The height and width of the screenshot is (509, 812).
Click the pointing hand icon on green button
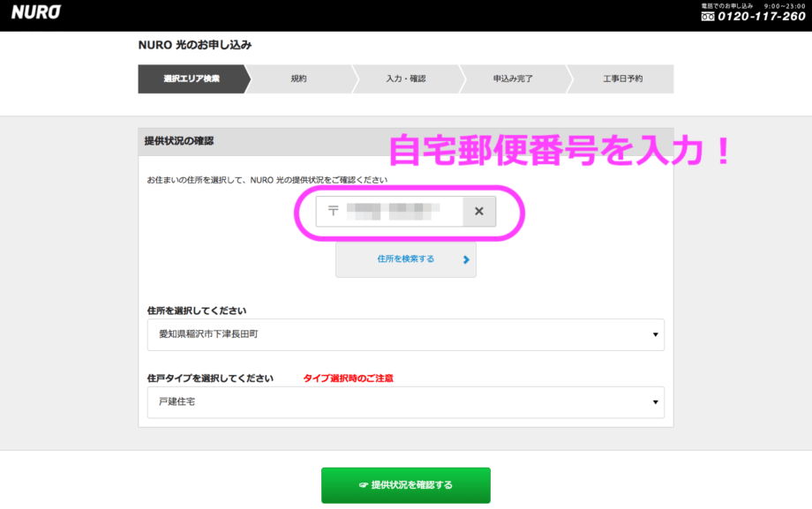coord(363,485)
